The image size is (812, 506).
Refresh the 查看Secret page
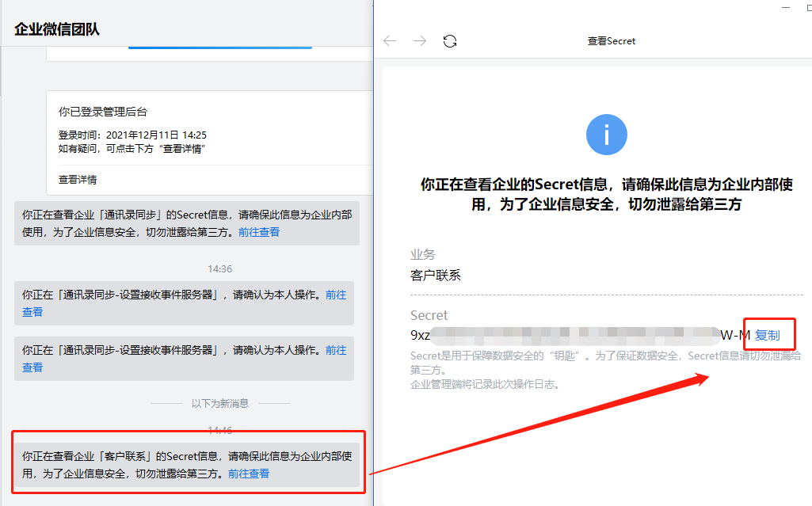click(450, 41)
